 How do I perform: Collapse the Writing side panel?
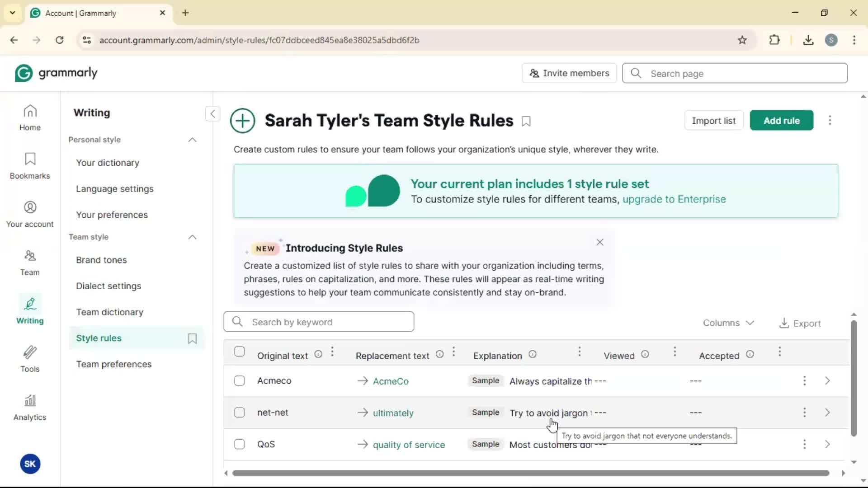(212, 113)
